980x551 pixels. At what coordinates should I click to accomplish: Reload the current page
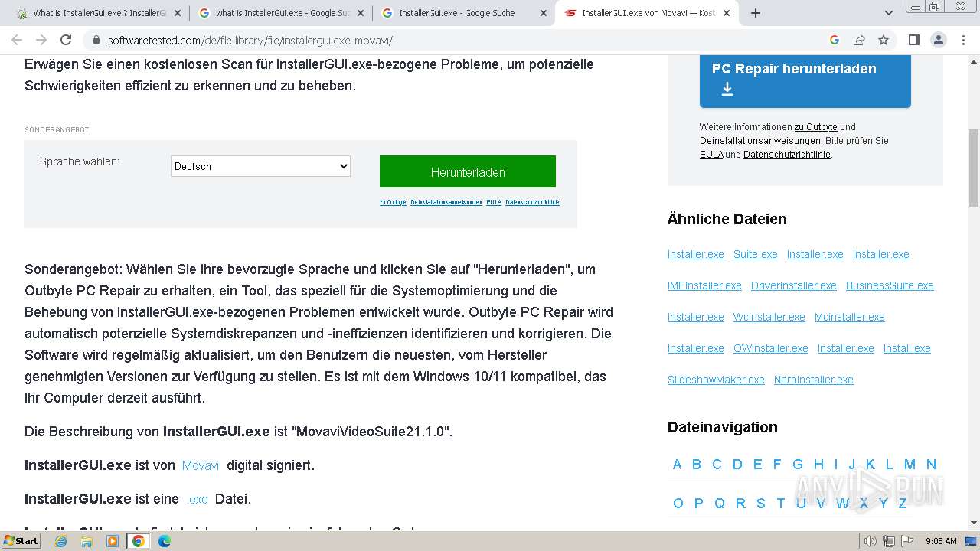[x=66, y=40]
